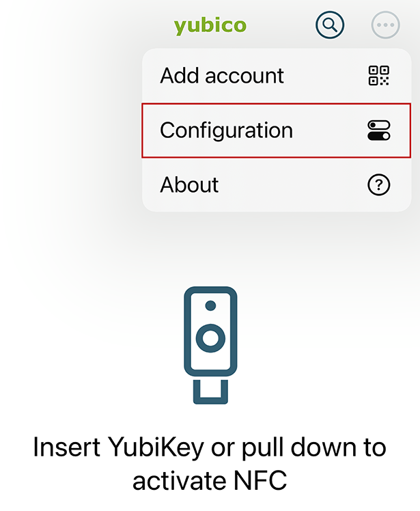This screenshot has height=511, width=420.
Task: Click the USB connector of the YubiKey graphic
Action: (210, 392)
